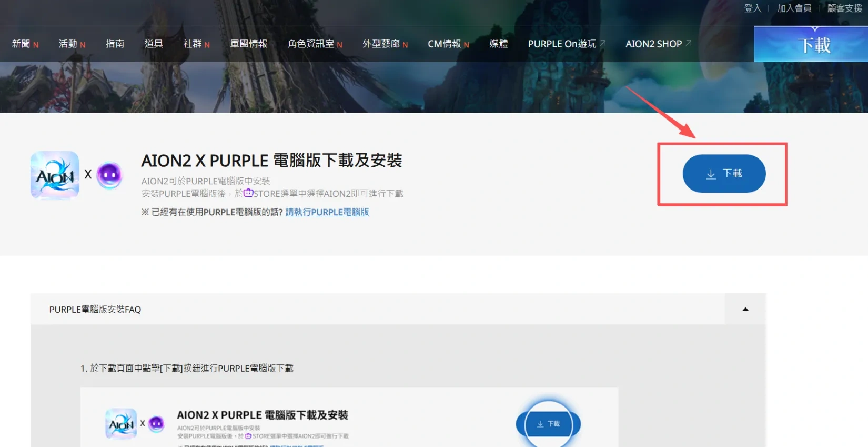The width and height of the screenshot is (868, 447).
Task: Click the AION2 app icon
Action: 55,175
